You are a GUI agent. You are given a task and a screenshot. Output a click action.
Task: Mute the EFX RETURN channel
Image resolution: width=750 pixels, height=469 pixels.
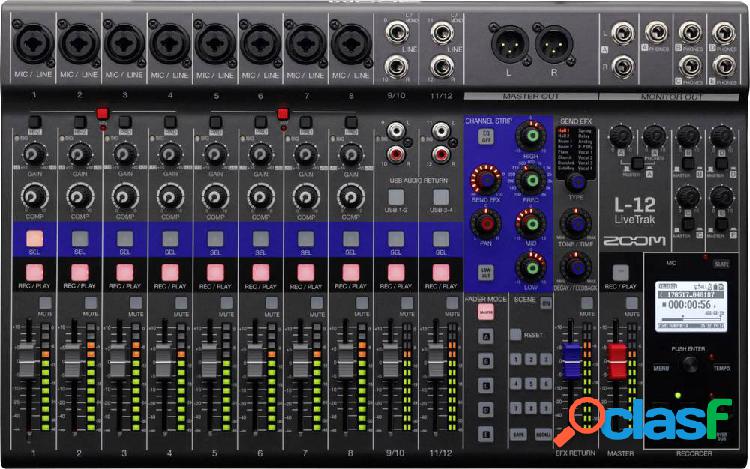coord(586,303)
